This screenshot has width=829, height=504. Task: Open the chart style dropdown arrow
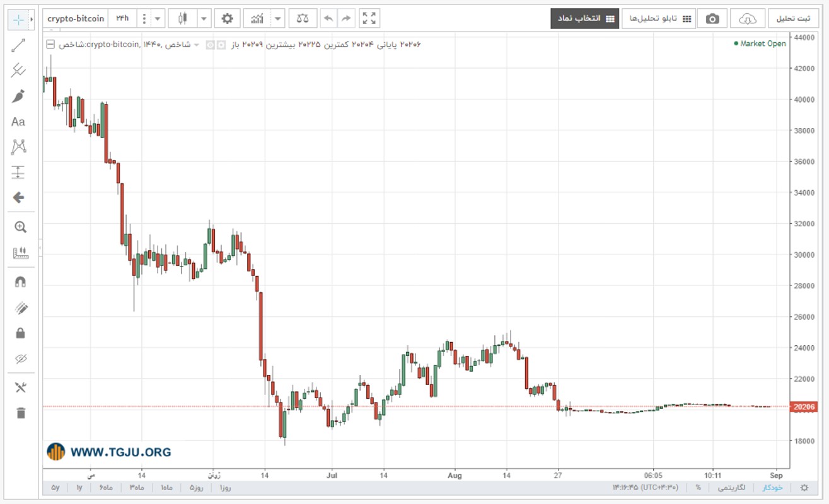(x=204, y=19)
